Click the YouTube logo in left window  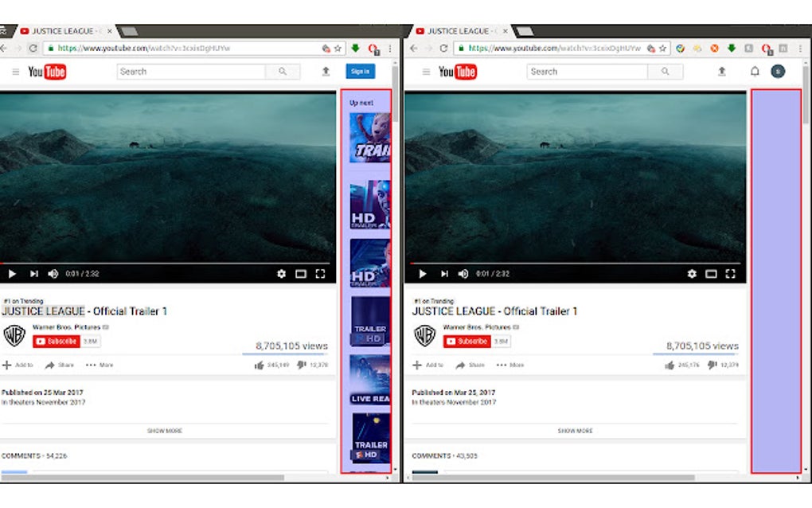point(47,72)
